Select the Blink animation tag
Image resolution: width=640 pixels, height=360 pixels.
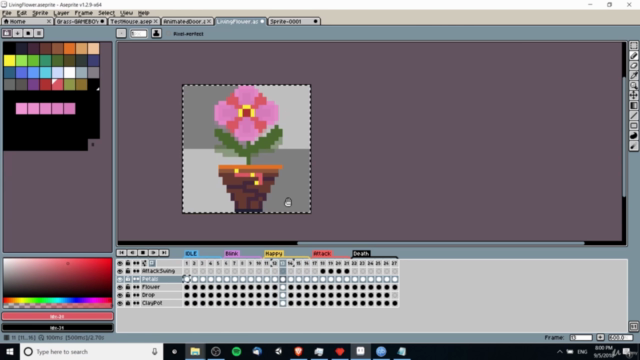coord(231,253)
